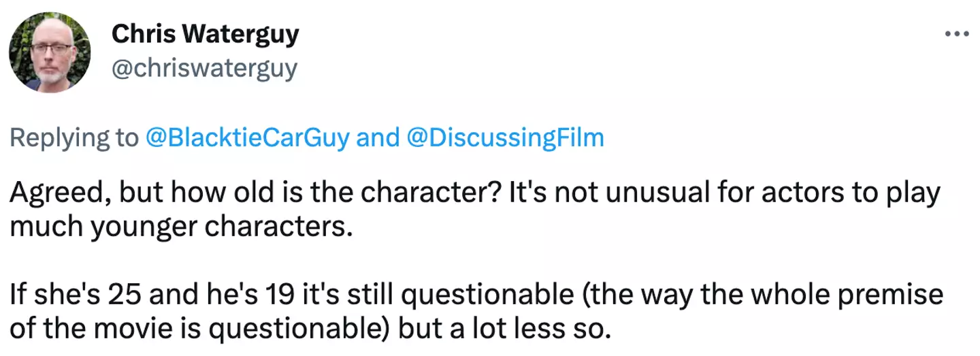
Task: Click Chris Waterguy's profile picture
Action: coord(50,53)
